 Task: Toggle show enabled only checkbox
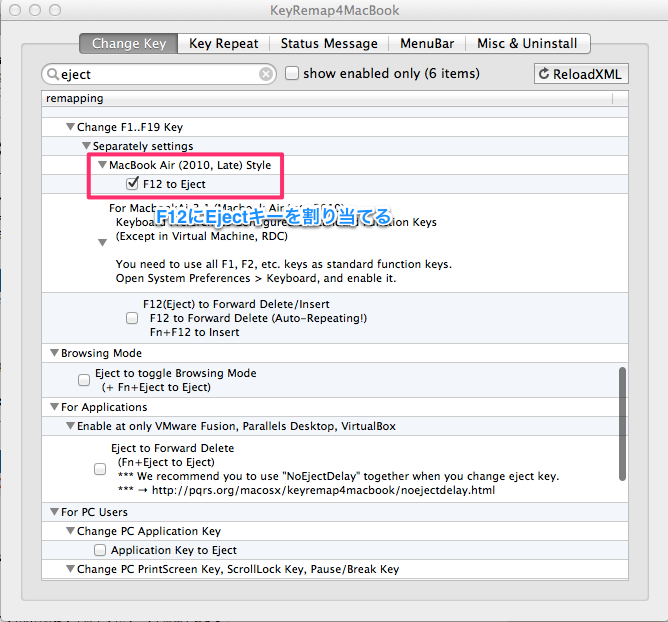point(292,73)
